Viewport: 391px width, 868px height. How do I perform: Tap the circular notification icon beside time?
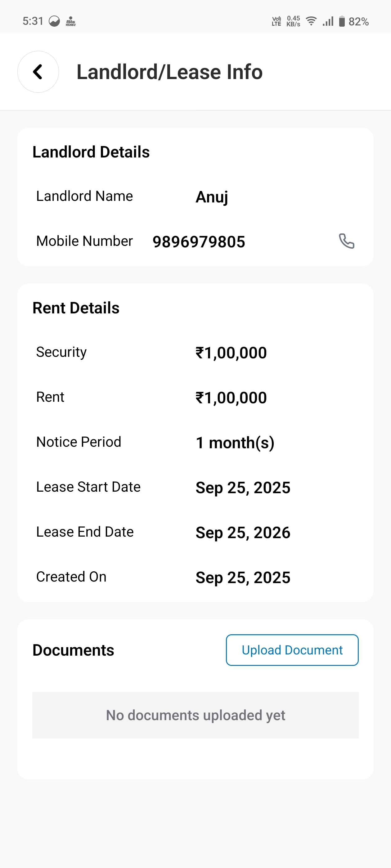coord(54,21)
